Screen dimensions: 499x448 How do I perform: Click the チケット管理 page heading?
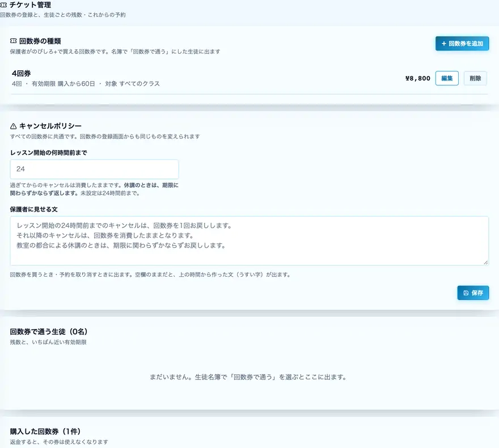(x=30, y=5)
